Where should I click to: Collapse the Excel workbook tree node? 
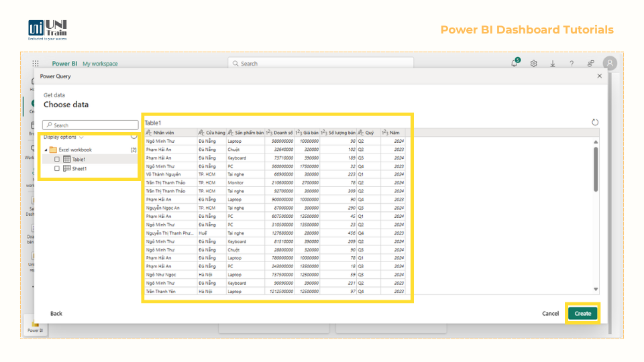[x=46, y=149]
